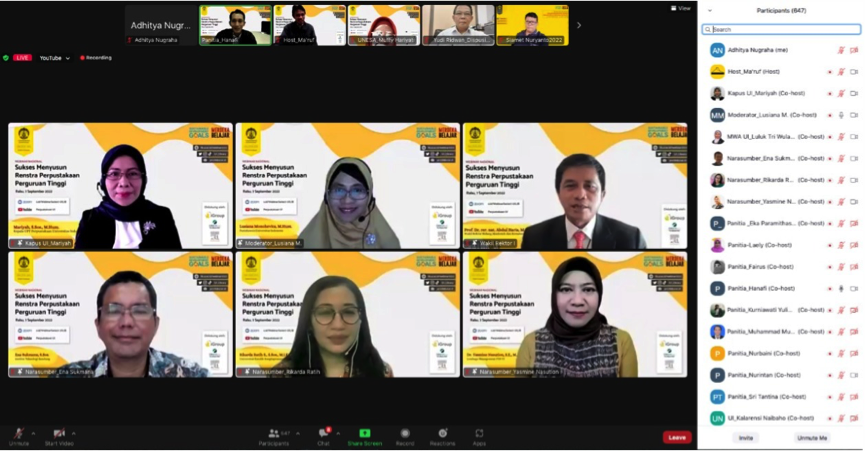Click the Start Video camera icon
The image size is (865, 451).
59,433
